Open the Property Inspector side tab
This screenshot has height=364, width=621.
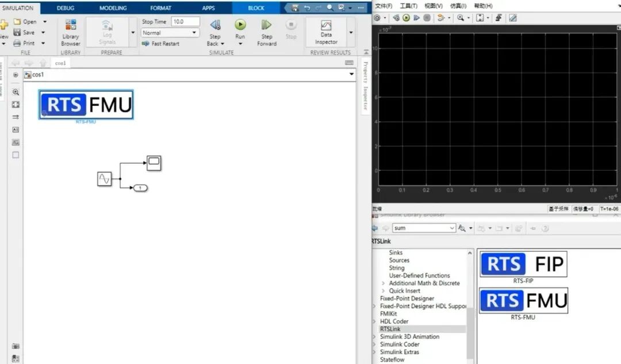click(366, 86)
